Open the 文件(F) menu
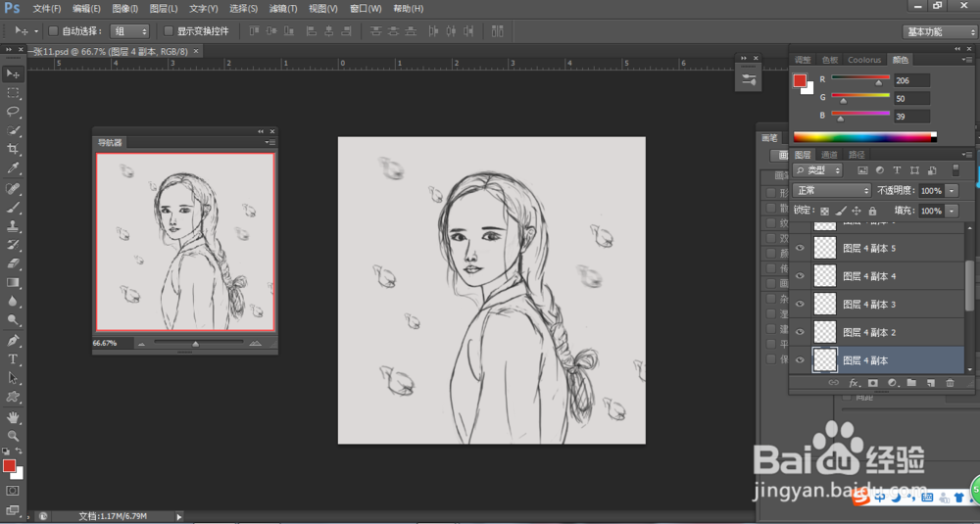Image resolution: width=980 pixels, height=524 pixels. (47, 9)
